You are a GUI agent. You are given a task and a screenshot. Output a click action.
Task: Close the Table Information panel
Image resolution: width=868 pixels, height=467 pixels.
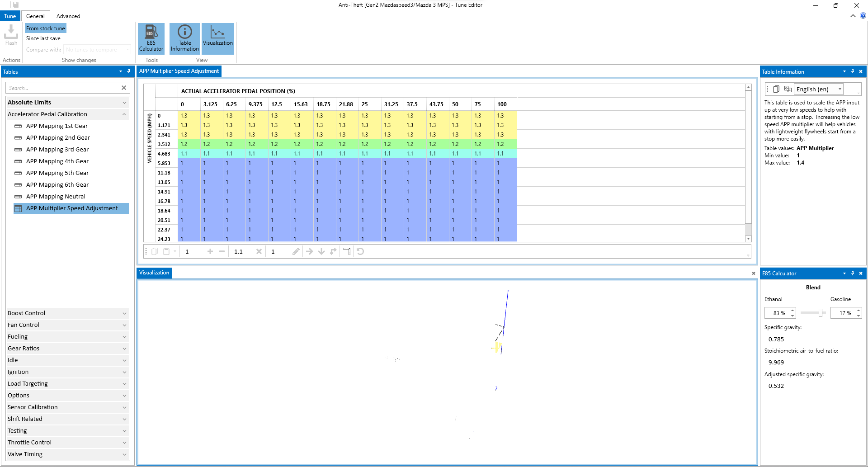point(861,71)
